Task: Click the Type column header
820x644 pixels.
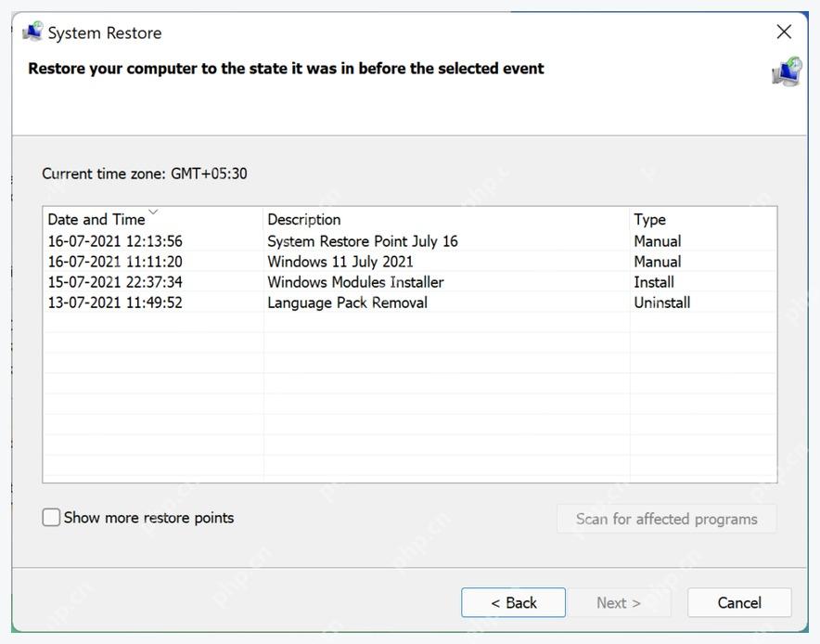Action: point(703,219)
